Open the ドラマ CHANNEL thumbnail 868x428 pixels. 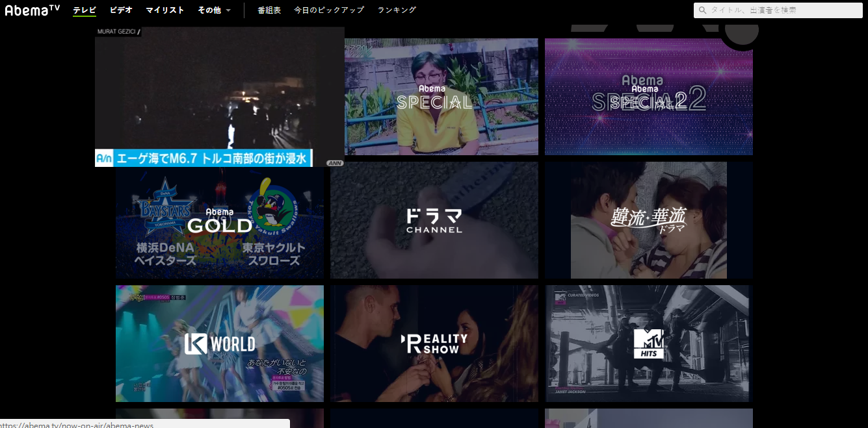434,220
